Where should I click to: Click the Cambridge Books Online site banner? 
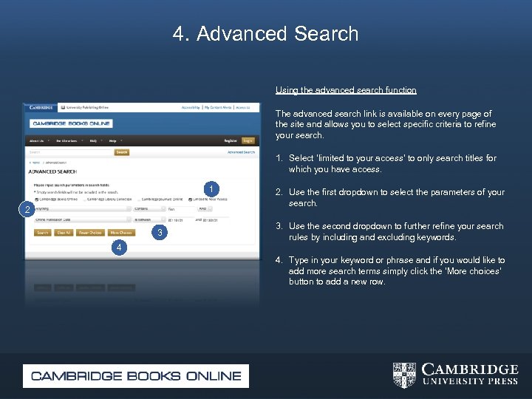(x=71, y=123)
